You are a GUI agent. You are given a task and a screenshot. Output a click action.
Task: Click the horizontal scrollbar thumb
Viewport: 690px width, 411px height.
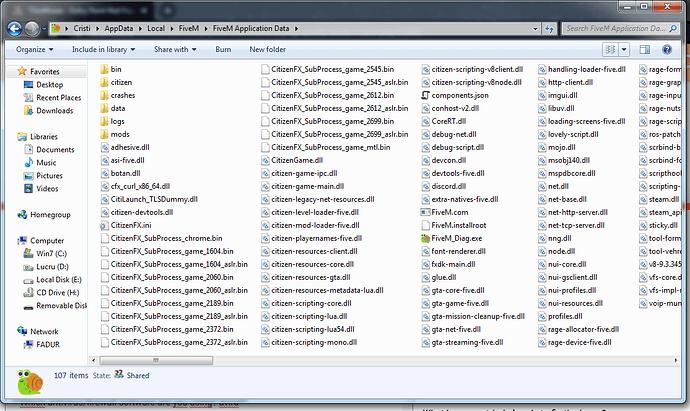(x=156, y=360)
